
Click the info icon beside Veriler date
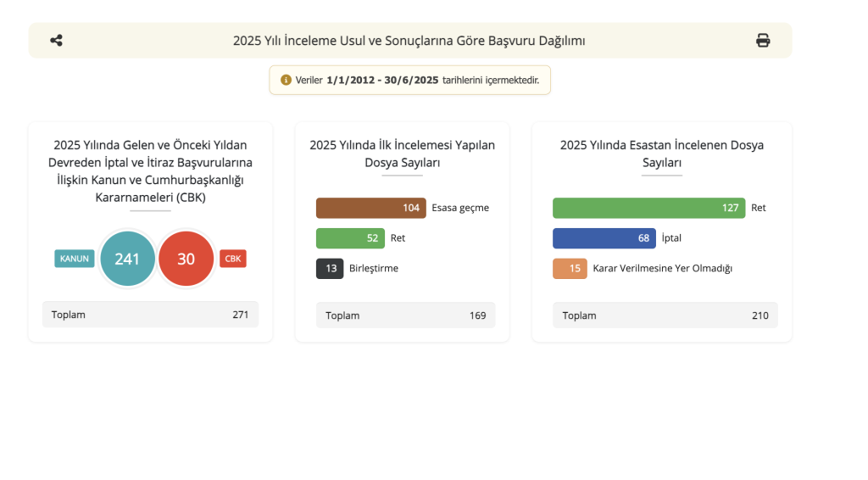tap(286, 80)
